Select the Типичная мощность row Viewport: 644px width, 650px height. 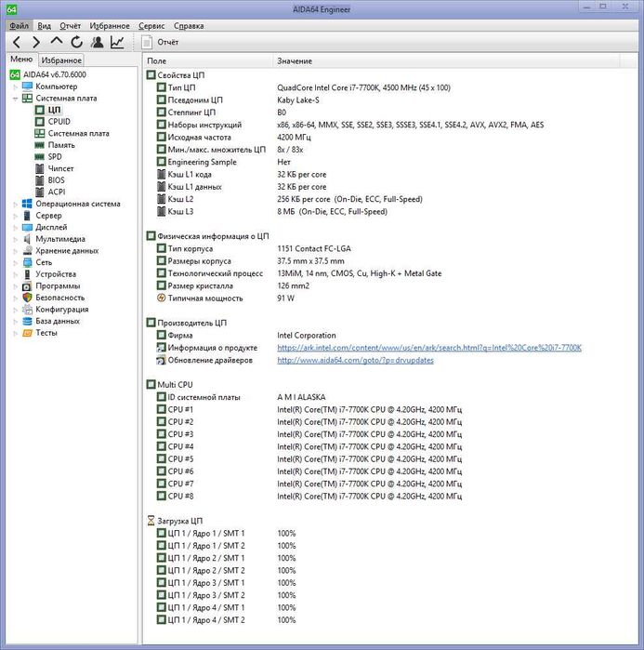click(x=389, y=298)
